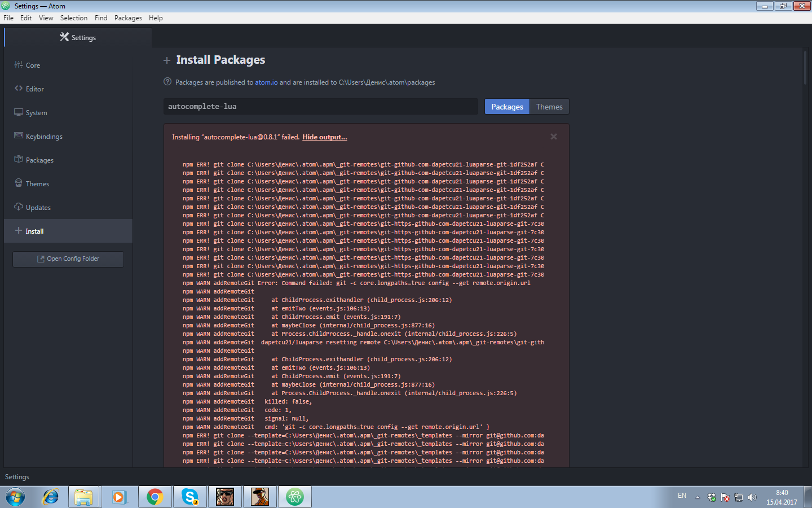Image resolution: width=812 pixels, height=508 pixels.
Task: Click the Settings status bar label
Action: 17,477
